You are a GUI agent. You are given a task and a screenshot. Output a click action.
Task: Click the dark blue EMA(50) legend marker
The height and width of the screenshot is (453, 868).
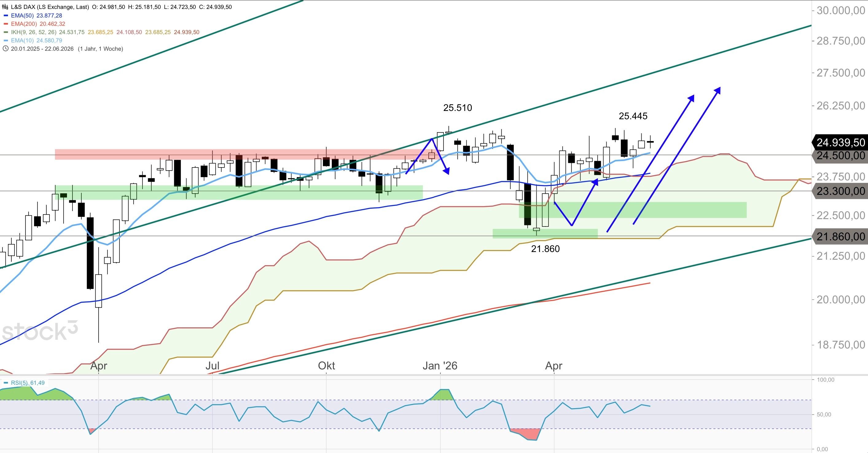click(6, 15)
